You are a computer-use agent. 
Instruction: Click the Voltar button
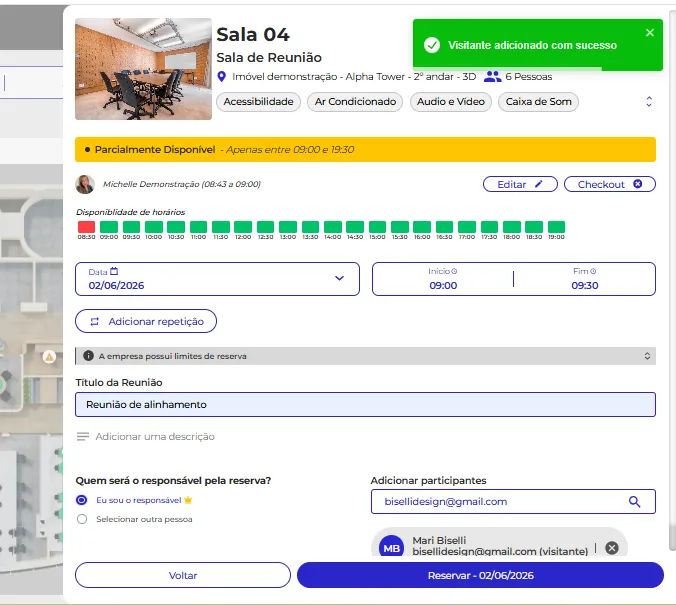pyautogui.click(x=183, y=575)
